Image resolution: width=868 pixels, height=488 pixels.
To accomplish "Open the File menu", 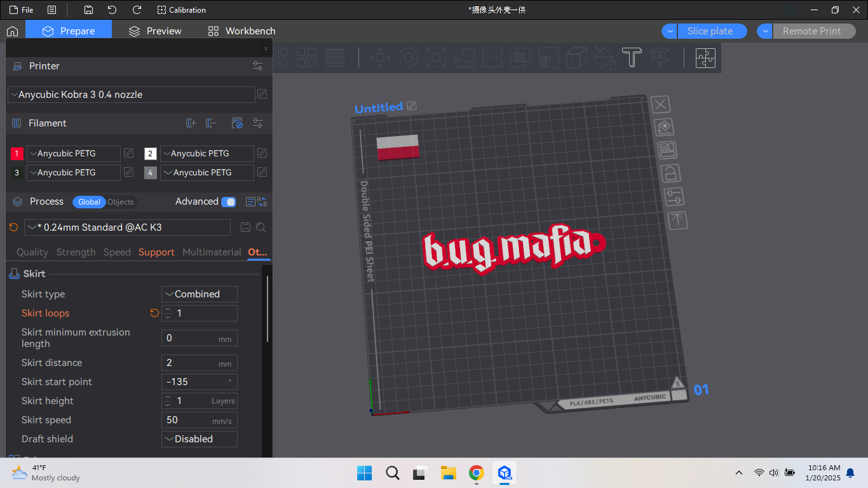I will click(22, 10).
